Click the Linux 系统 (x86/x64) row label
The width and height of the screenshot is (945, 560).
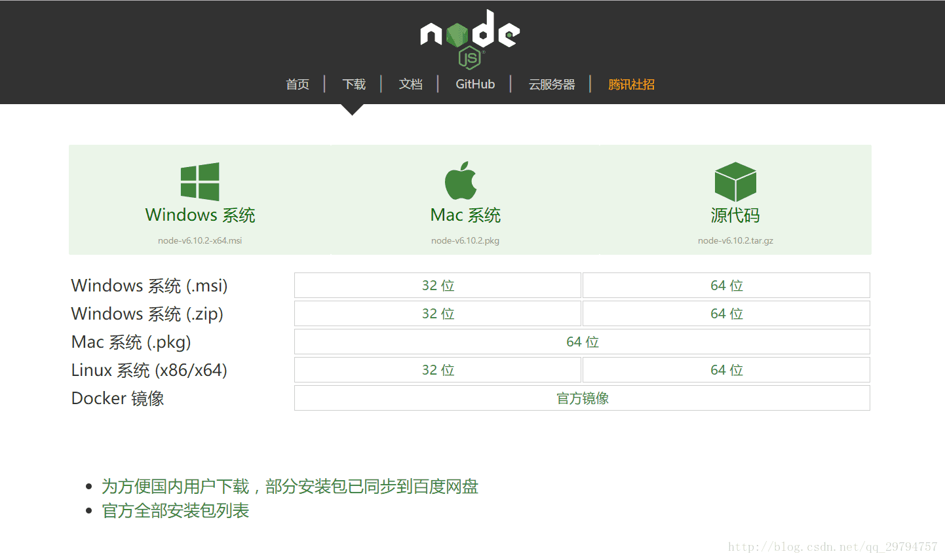point(149,371)
